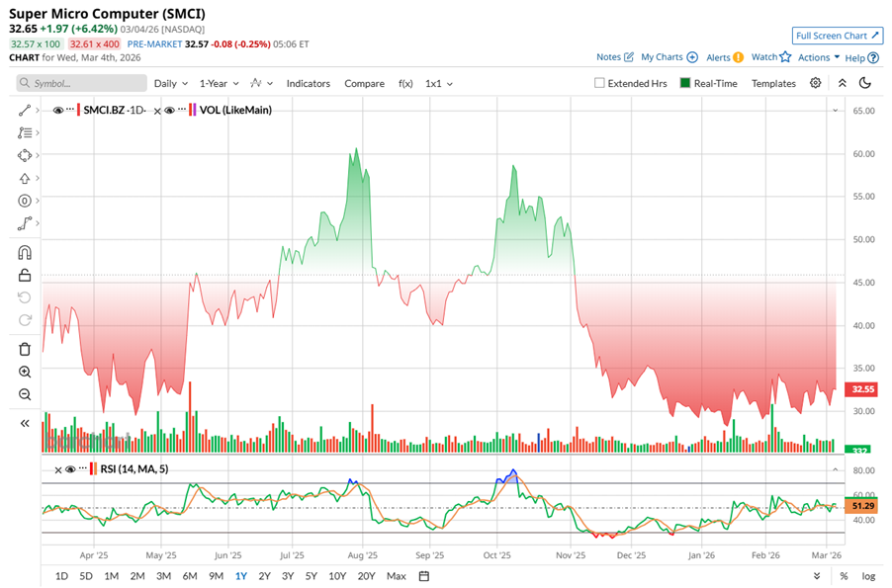
Task: Collapse the RSI pane arrow
Action: [835, 469]
